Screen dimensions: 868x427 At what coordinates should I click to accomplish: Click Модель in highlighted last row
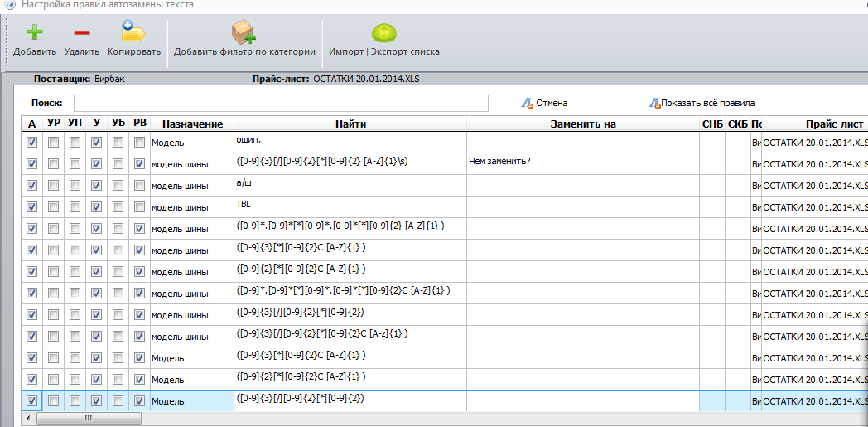point(192,400)
